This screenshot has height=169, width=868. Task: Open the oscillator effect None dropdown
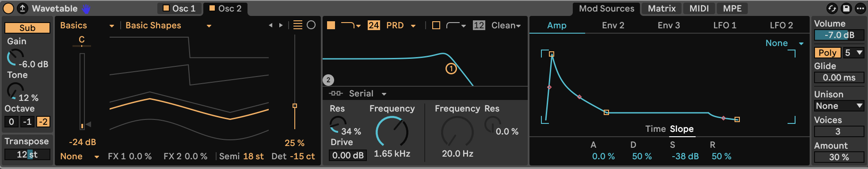point(80,156)
